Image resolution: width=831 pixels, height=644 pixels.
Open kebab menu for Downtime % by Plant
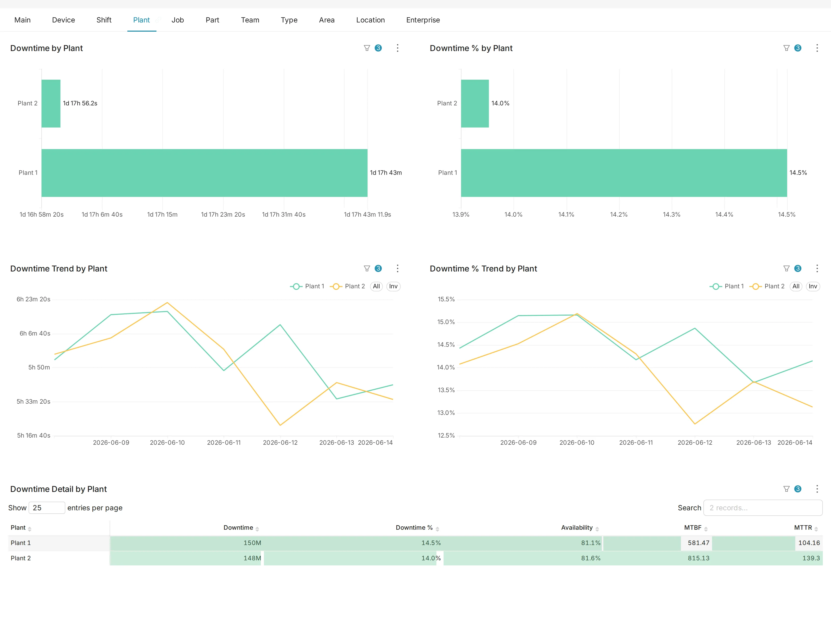[x=817, y=48]
